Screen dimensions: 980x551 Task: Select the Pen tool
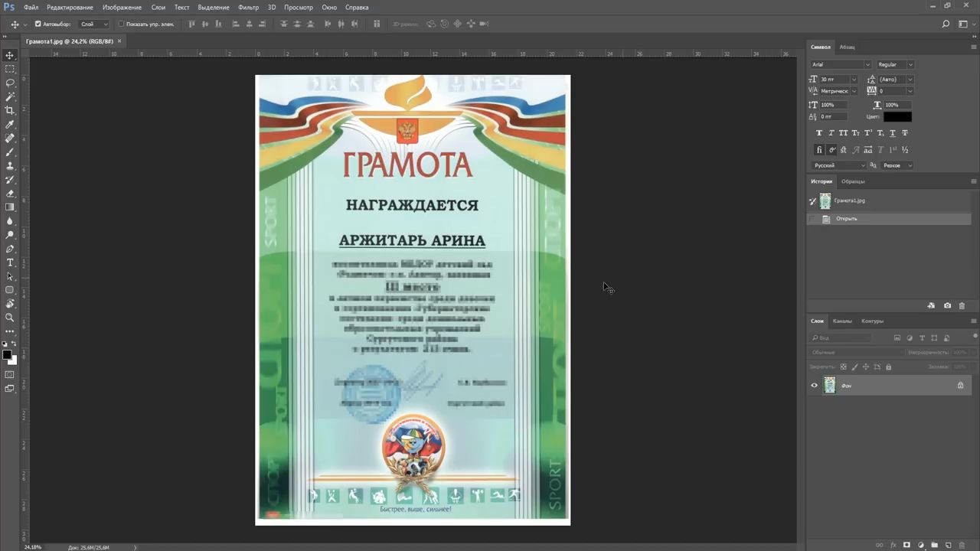point(10,249)
